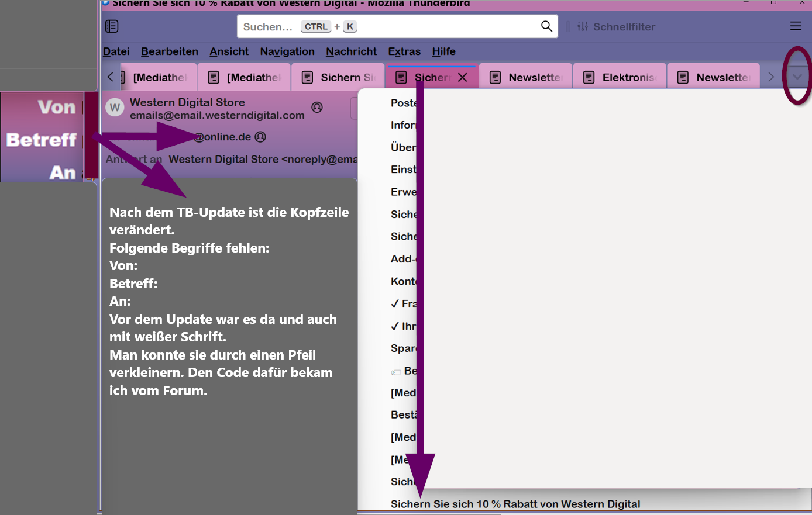Open the Hilfe menu
The width and height of the screenshot is (812, 515).
tap(444, 51)
